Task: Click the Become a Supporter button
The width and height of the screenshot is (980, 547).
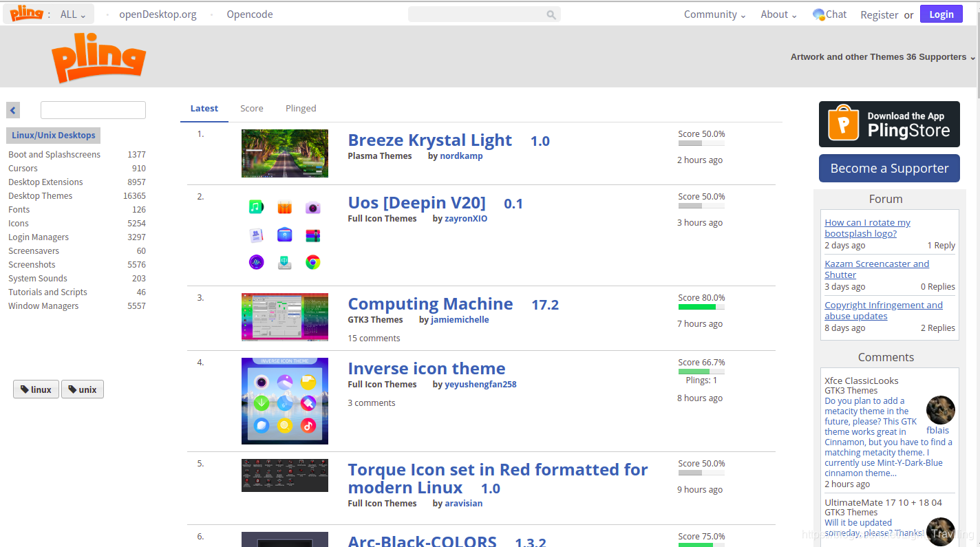Action: 889,169
